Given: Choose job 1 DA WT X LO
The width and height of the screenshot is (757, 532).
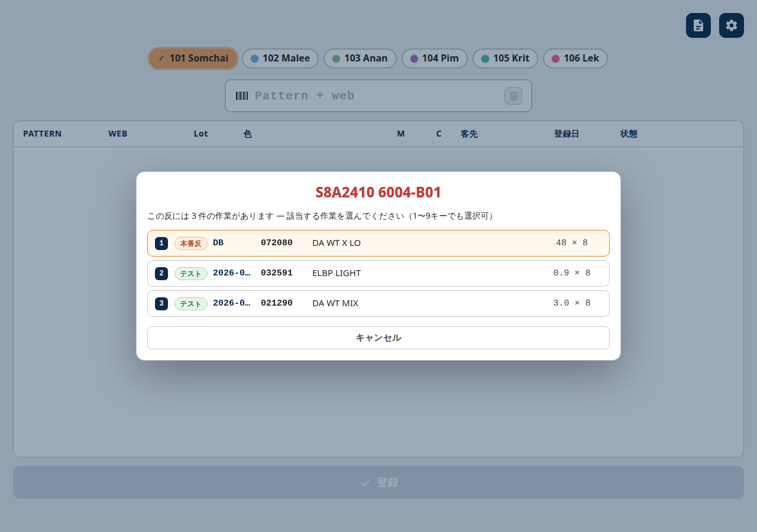Looking at the screenshot, I should [378, 243].
